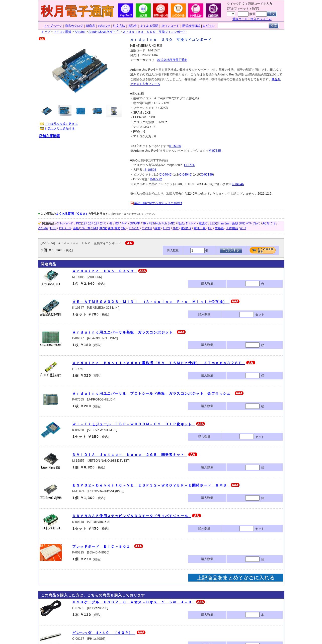The height and width of the screenshot is (644, 322).
Task: Open kit link K-15930
Action: [x=175, y=146]
